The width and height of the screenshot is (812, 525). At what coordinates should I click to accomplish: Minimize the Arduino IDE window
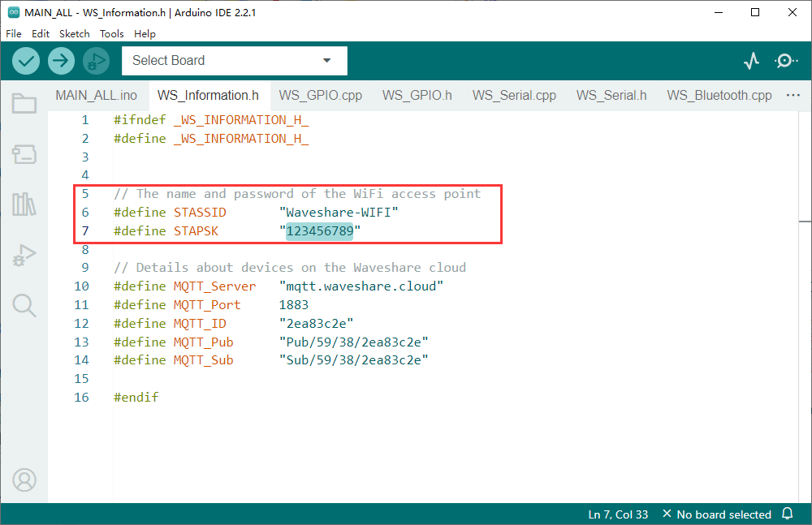click(719, 12)
